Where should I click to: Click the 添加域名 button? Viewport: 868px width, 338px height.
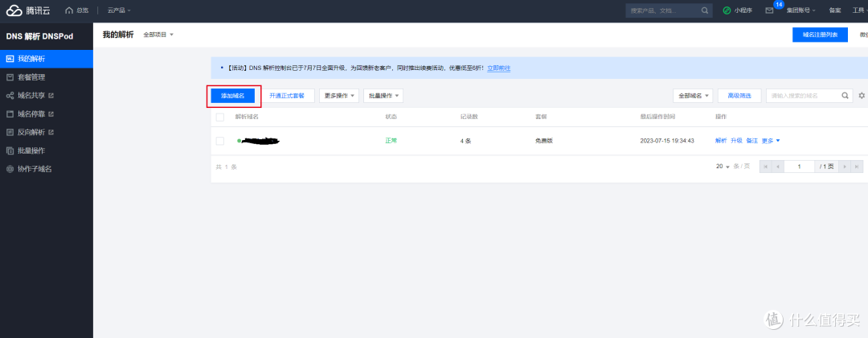[233, 96]
